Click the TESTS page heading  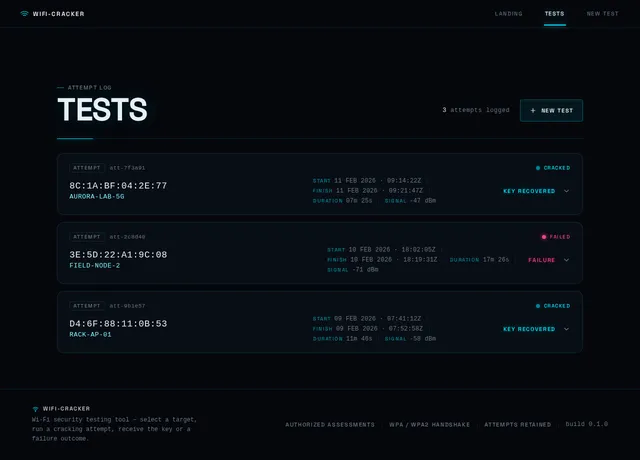point(102,109)
